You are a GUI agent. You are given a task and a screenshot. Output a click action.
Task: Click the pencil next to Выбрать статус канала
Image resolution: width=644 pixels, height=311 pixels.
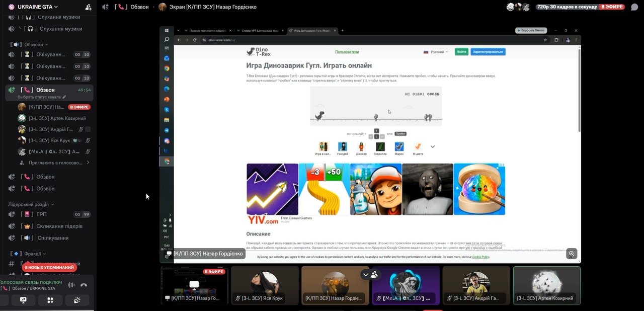(64, 97)
